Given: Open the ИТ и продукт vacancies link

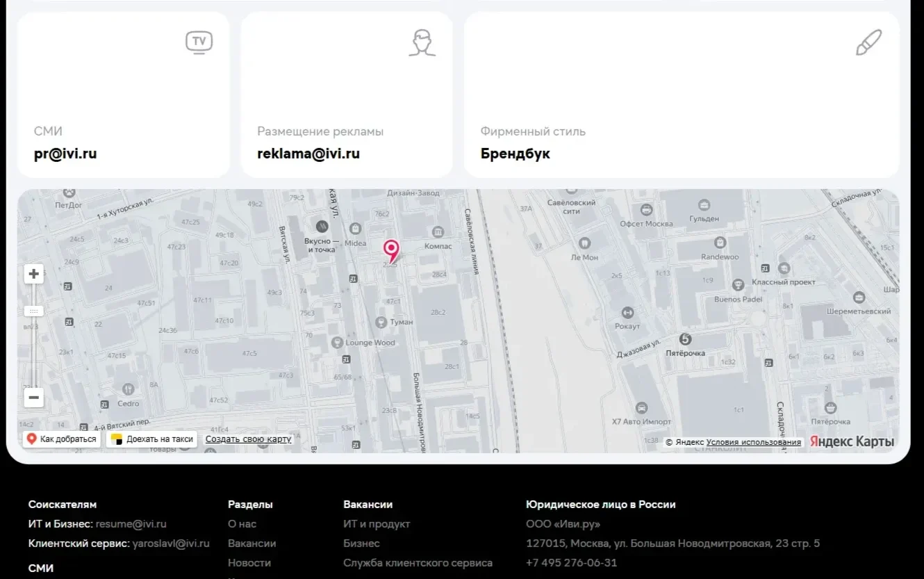Looking at the screenshot, I should tap(377, 524).
